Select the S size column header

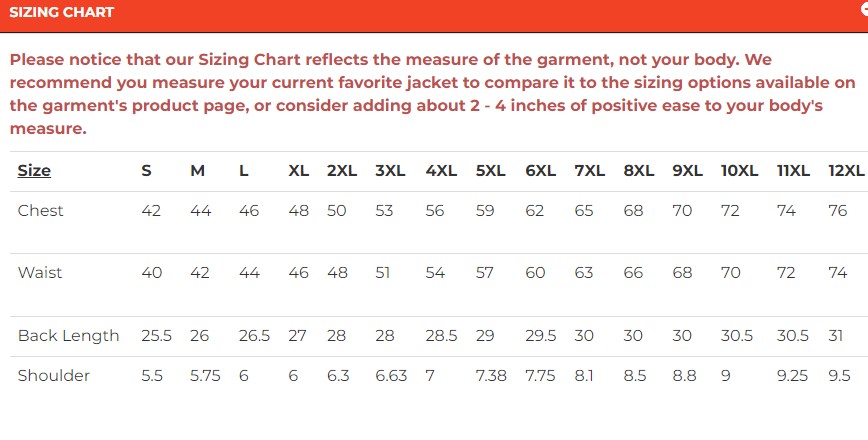coord(146,171)
